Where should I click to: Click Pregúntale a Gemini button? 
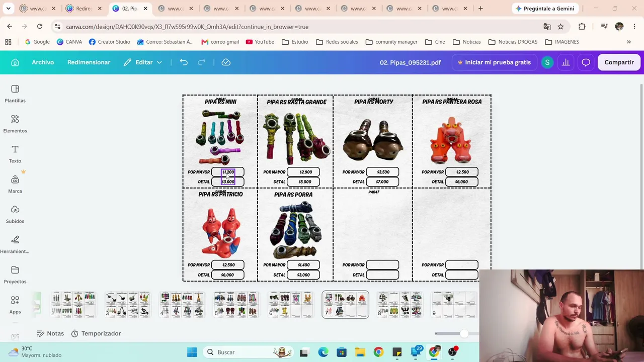(545, 9)
